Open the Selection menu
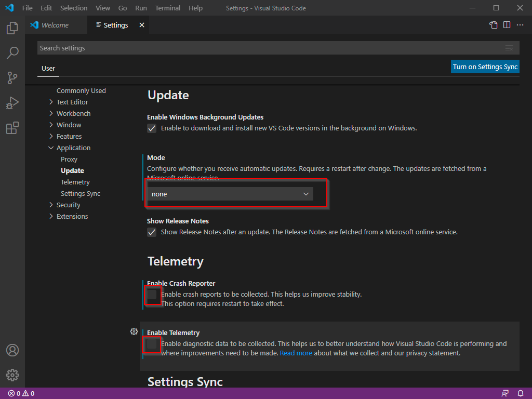Viewport: 532px width, 399px height. (x=74, y=8)
